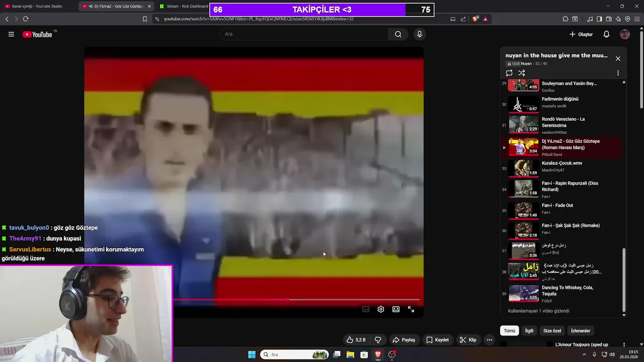This screenshot has height=362, width=644.
Task: Open Brave VPN shield icon
Action: pyautogui.click(x=627, y=19)
